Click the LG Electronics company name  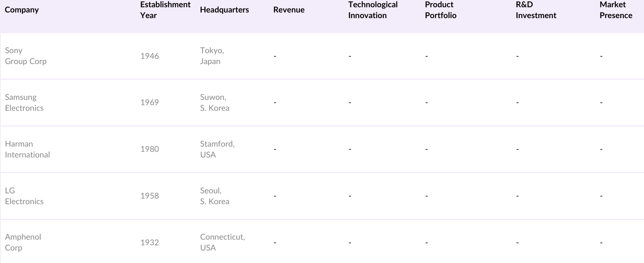click(x=24, y=196)
